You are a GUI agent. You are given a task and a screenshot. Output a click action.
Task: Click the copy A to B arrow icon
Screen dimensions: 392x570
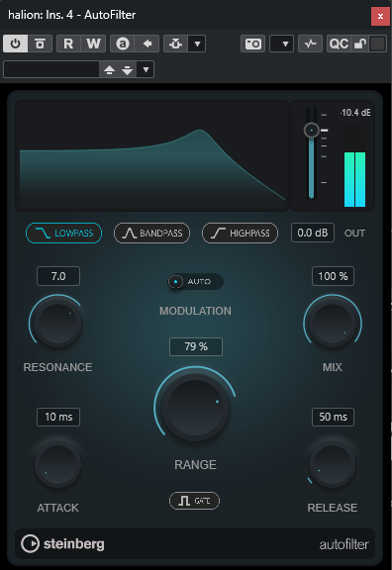pos(147,44)
